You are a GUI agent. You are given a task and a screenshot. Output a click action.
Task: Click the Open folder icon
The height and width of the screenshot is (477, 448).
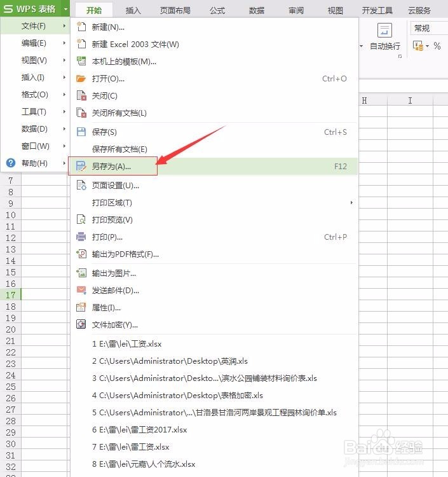(81, 78)
